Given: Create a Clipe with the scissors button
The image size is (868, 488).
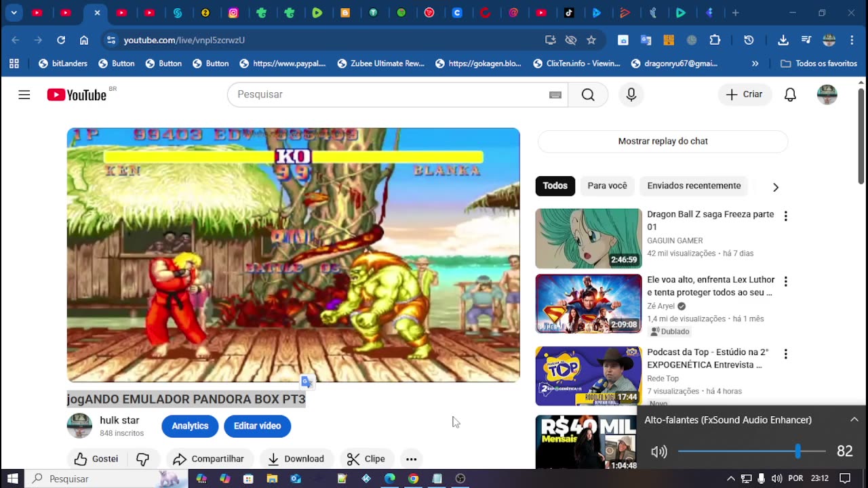Looking at the screenshot, I should click(366, 459).
